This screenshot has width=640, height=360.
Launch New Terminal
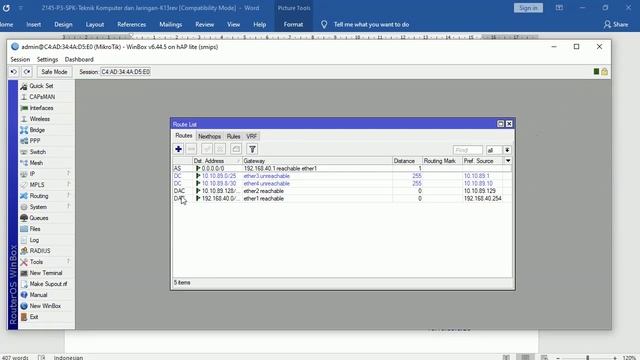pyautogui.click(x=46, y=273)
